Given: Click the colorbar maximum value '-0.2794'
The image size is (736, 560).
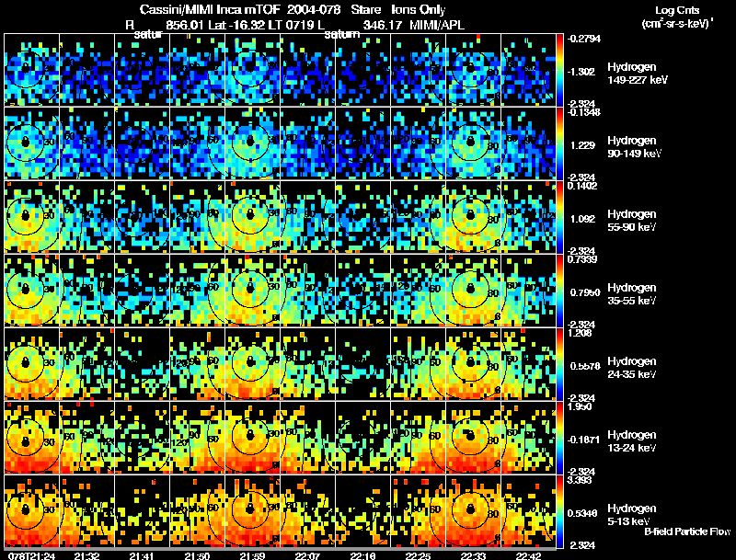Looking at the screenshot, I should (x=584, y=39).
